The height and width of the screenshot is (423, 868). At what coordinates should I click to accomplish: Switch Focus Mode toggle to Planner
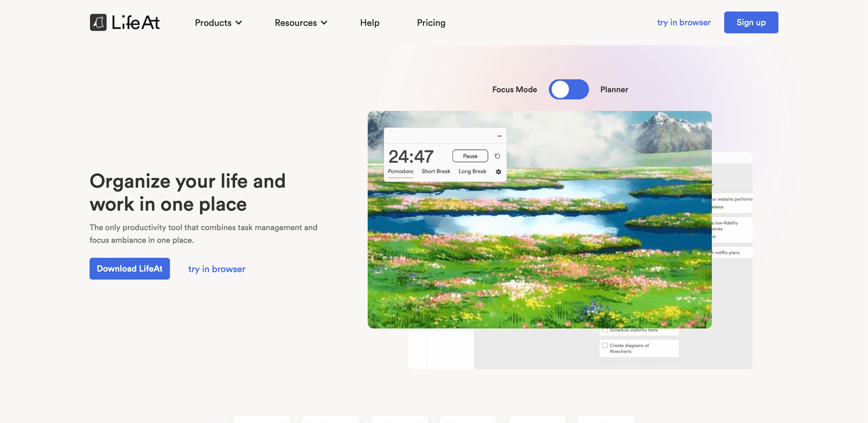pos(568,89)
